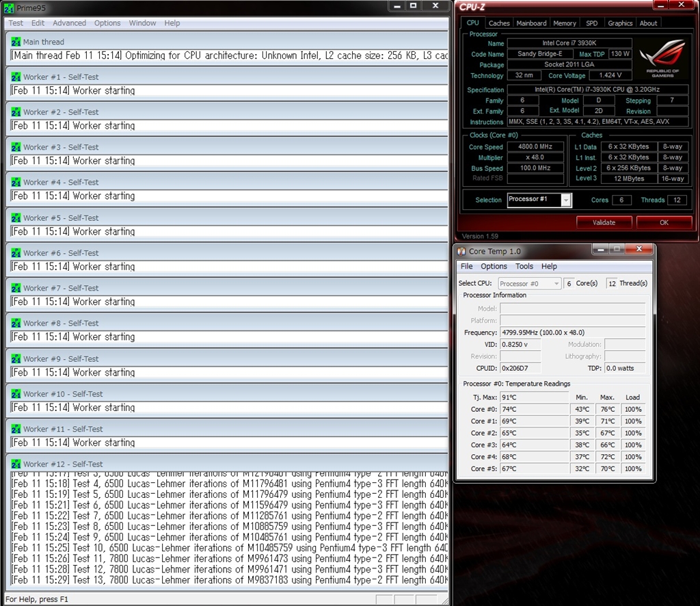Open the Select CPU Processor #0 dropdown

tap(556, 283)
